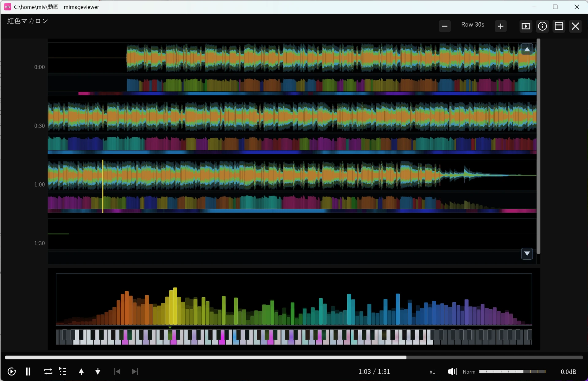
Task: Mute audio using the speaker icon
Action: tap(452, 371)
